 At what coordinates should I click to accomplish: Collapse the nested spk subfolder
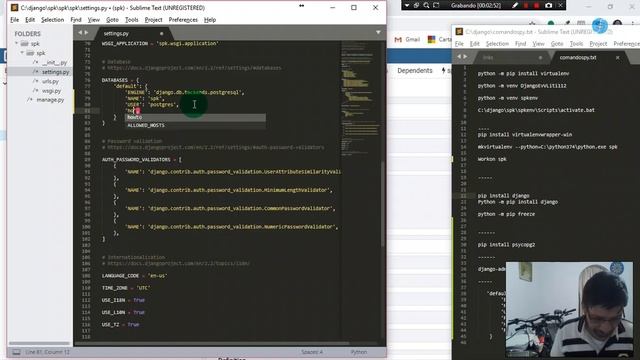tap(22, 53)
